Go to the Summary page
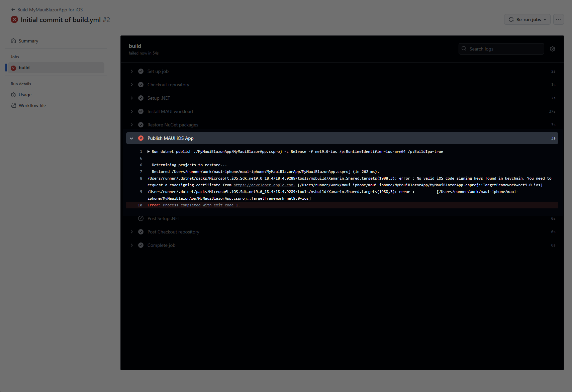Screen dimensions: 572x392 (28, 41)
